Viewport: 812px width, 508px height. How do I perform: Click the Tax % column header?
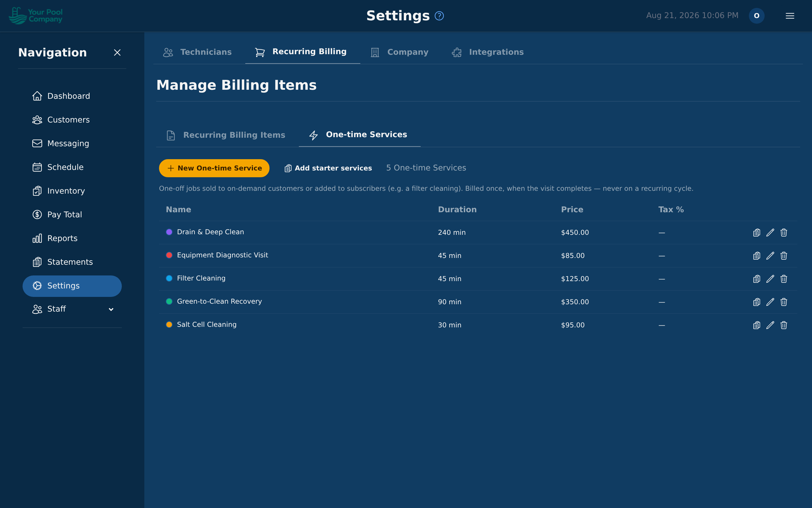[671, 210]
